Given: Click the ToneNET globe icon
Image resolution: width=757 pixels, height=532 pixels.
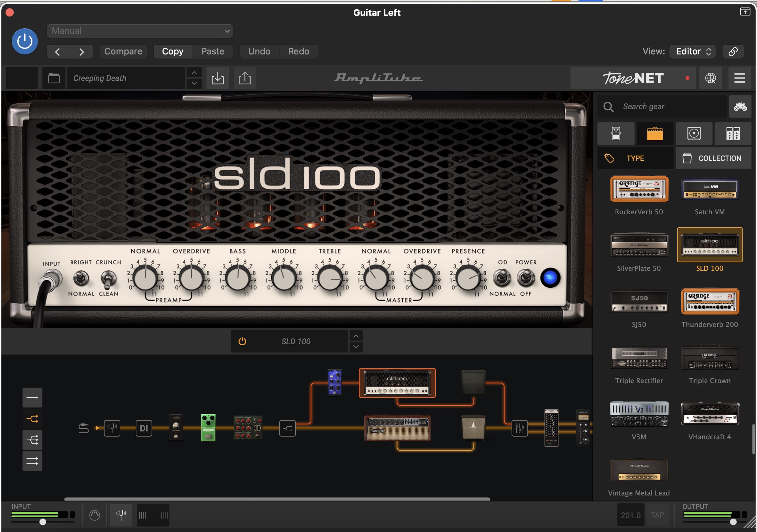Looking at the screenshot, I should 710,78.
